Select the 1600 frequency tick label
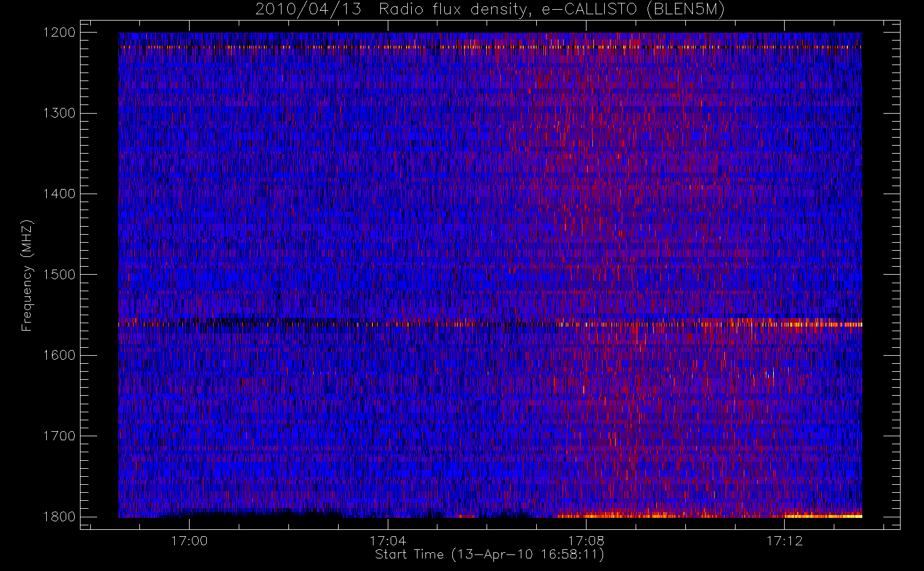This screenshot has width=924, height=571. coord(59,355)
